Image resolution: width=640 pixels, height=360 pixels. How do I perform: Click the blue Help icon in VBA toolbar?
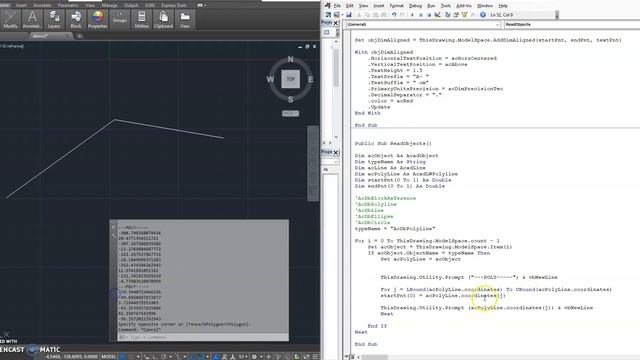pyautogui.click(x=483, y=15)
